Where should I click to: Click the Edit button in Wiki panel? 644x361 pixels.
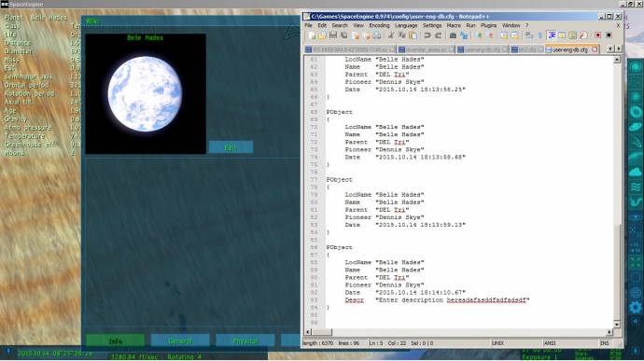(x=231, y=147)
